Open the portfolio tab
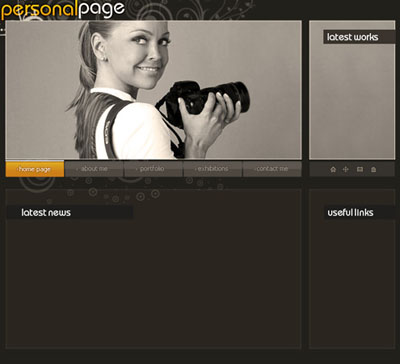The height and width of the screenshot is (364, 400). pyautogui.click(x=153, y=169)
